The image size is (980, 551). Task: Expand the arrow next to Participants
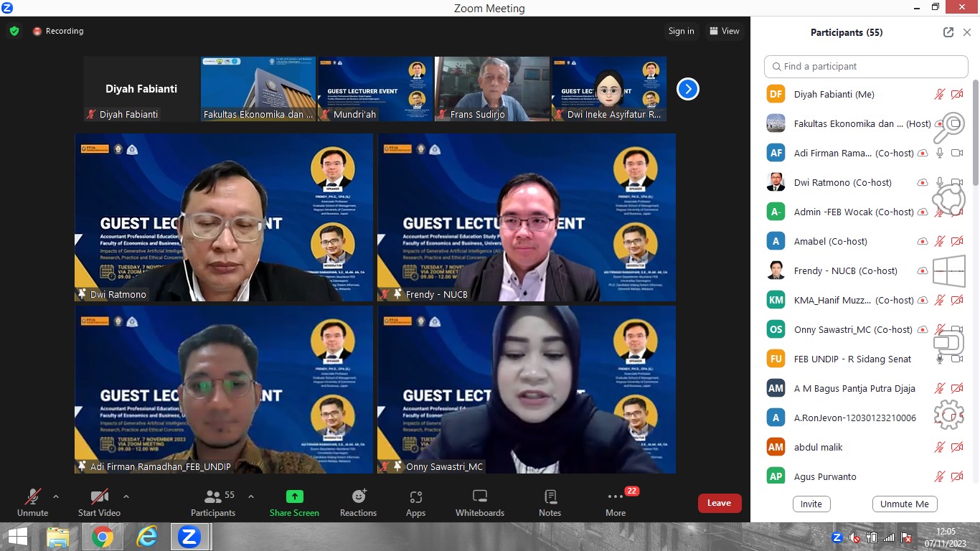coord(251,496)
